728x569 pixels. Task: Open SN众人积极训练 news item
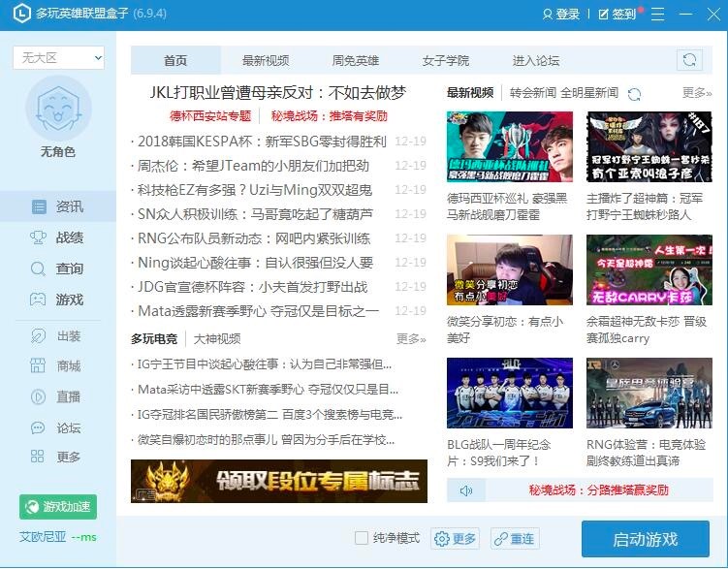pyautogui.click(x=255, y=213)
